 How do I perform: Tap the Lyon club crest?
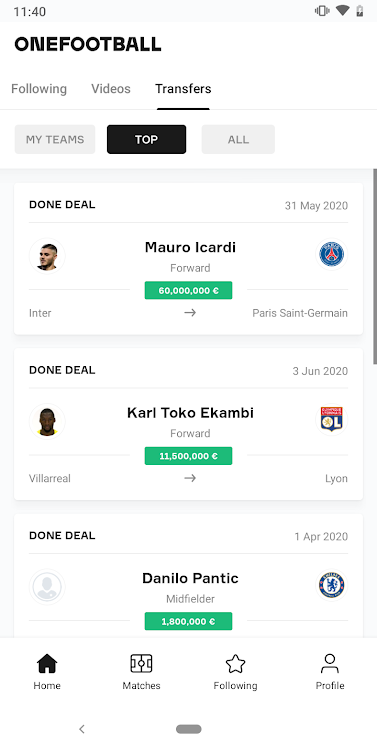click(x=332, y=420)
